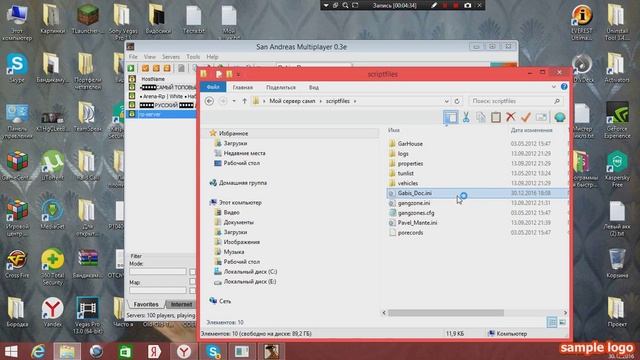Click the Rename icon beside the checkmark

541,117
